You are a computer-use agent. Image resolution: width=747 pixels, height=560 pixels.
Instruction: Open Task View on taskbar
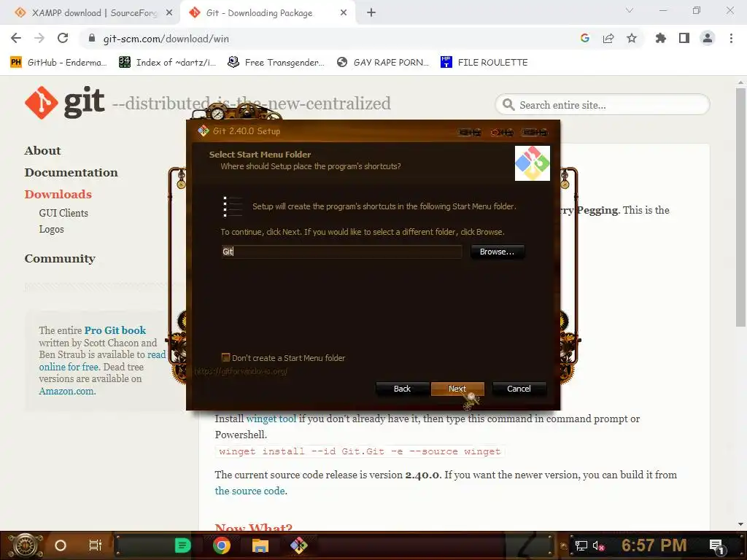(x=96, y=545)
